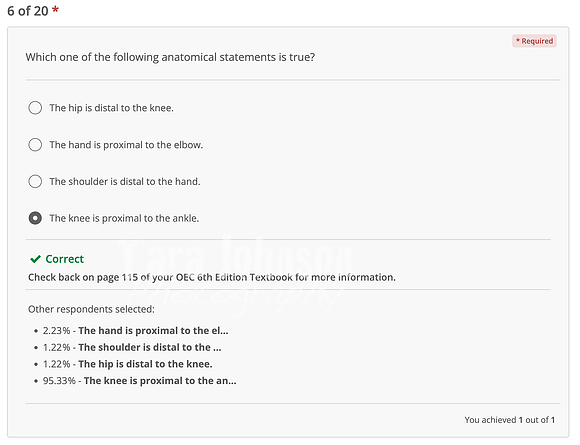Image resolution: width=580 pixels, height=445 pixels.
Task: Click 'The knee is proximal to the ankle' label
Action: tap(124, 218)
